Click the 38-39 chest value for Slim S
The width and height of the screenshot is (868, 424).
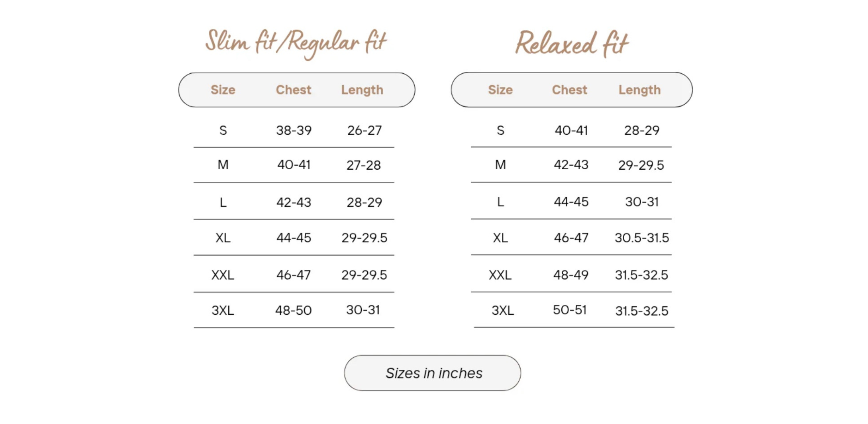(294, 130)
